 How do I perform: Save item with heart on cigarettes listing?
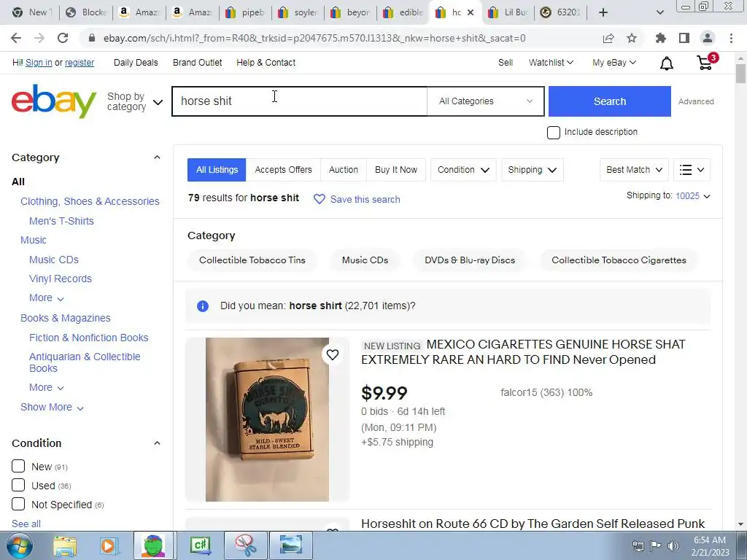pyautogui.click(x=333, y=354)
